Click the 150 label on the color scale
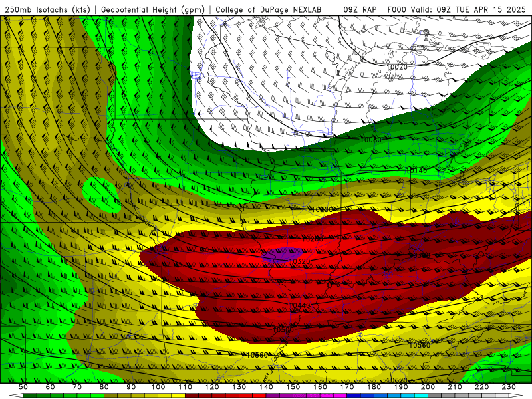Screen dimensions: 532x399 point(293,387)
